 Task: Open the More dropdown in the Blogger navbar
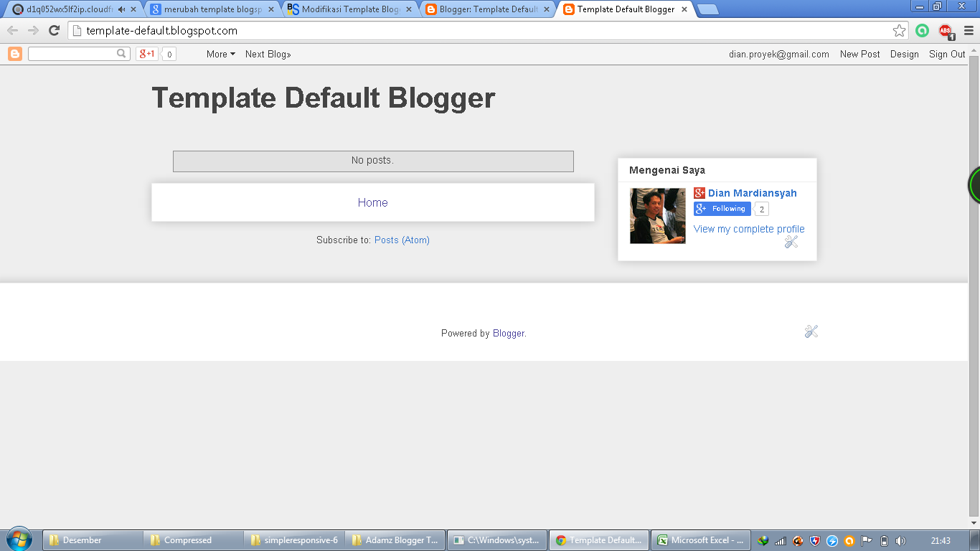[220, 54]
